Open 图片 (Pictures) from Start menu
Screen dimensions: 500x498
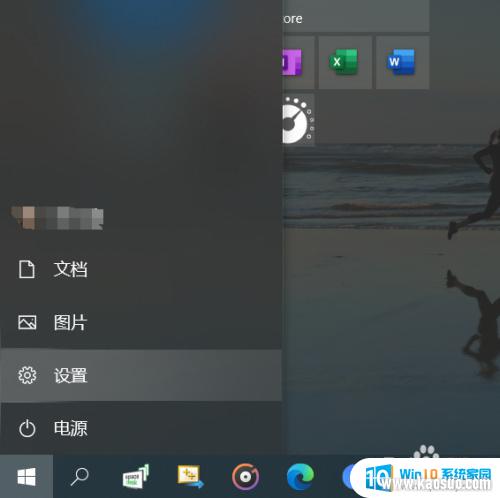(x=141, y=322)
